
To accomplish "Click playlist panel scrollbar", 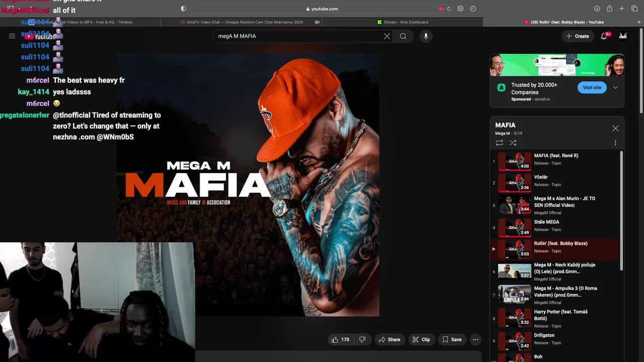I will click(621, 210).
